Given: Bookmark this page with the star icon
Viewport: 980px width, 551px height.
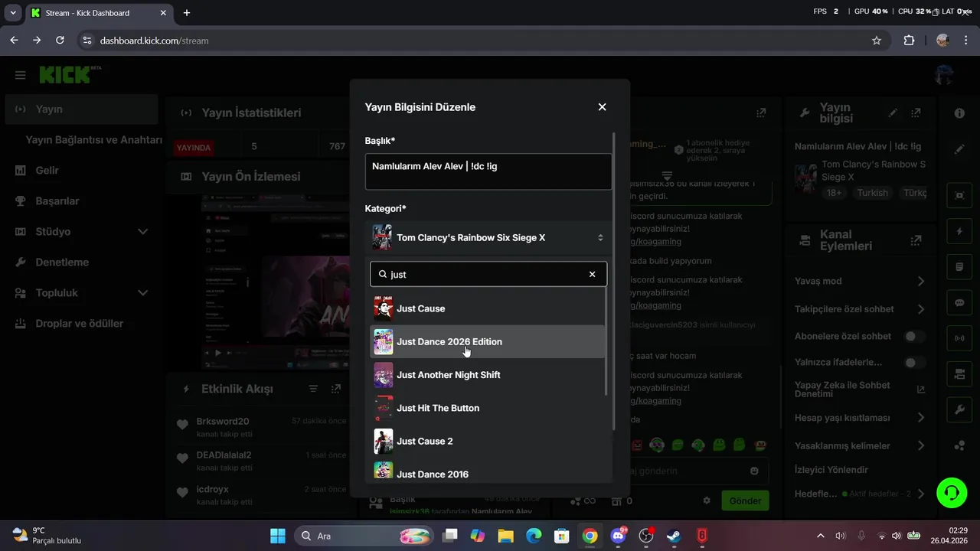Looking at the screenshot, I should [877, 41].
